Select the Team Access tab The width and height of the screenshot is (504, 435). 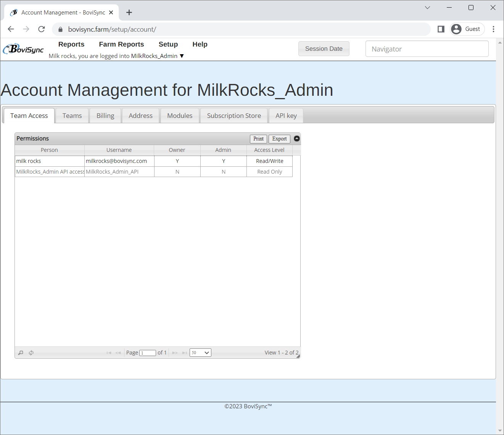pos(29,116)
